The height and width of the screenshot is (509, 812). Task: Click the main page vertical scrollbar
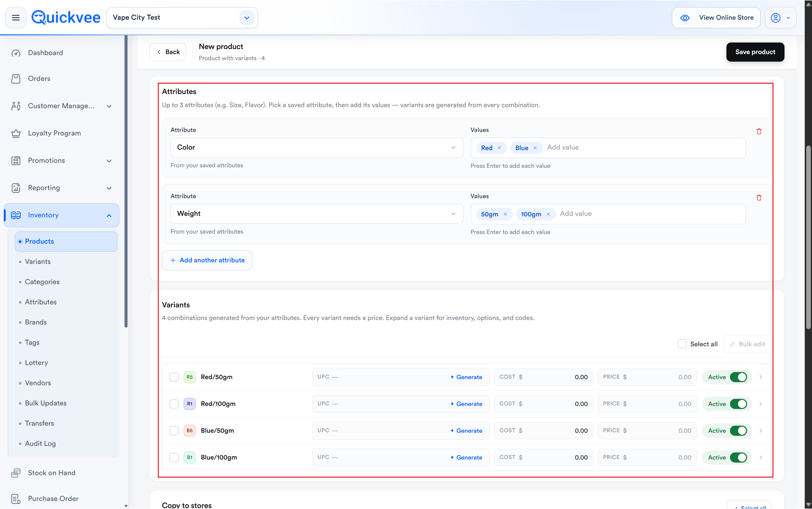point(808,237)
